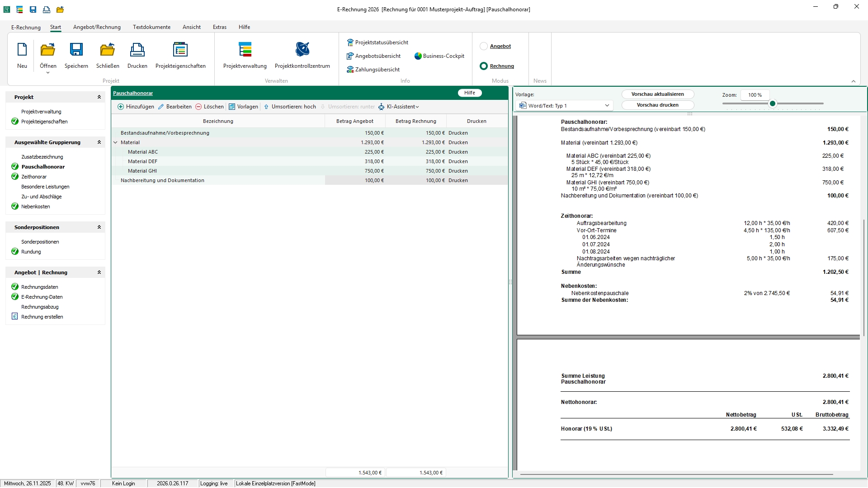
Task: Click Schließen folder icon in ribbon
Action: tap(108, 50)
